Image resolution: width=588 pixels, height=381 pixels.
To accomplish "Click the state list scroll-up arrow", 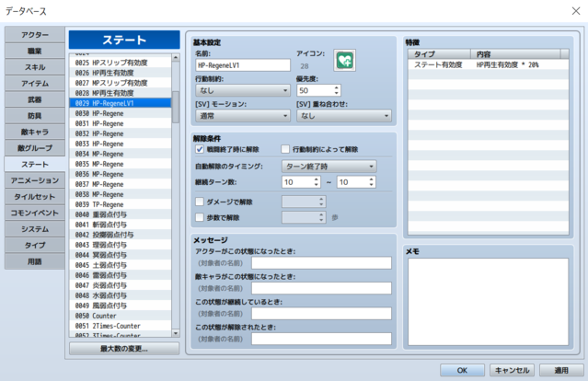I will pos(176,57).
